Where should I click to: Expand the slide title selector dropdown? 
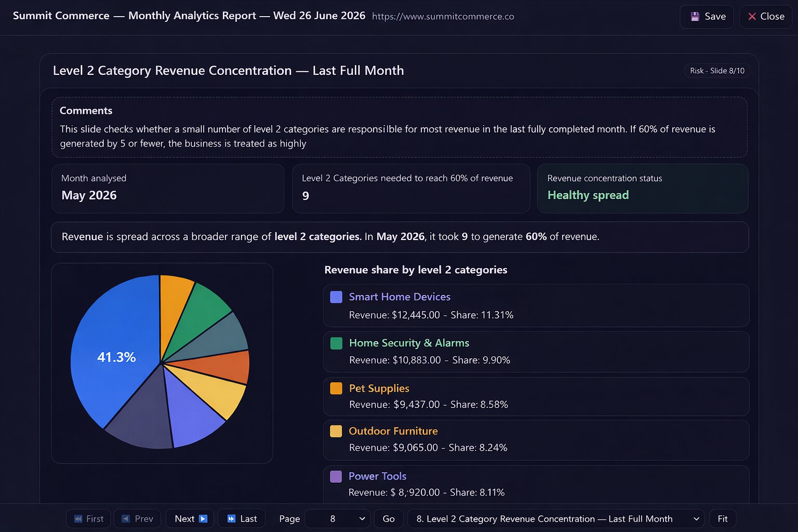pyautogui.click(x=556, y=518)
